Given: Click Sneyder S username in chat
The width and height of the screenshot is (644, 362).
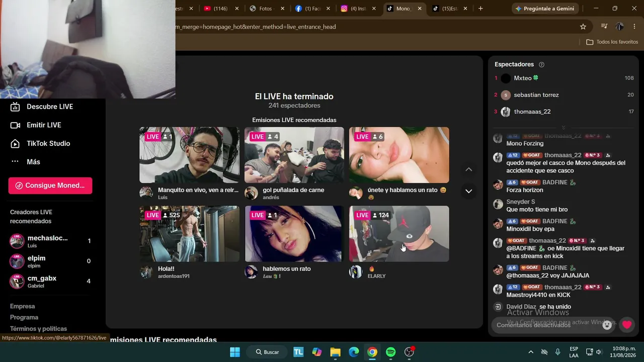Looking at the screenshot, I should click(x=521, y=202).
